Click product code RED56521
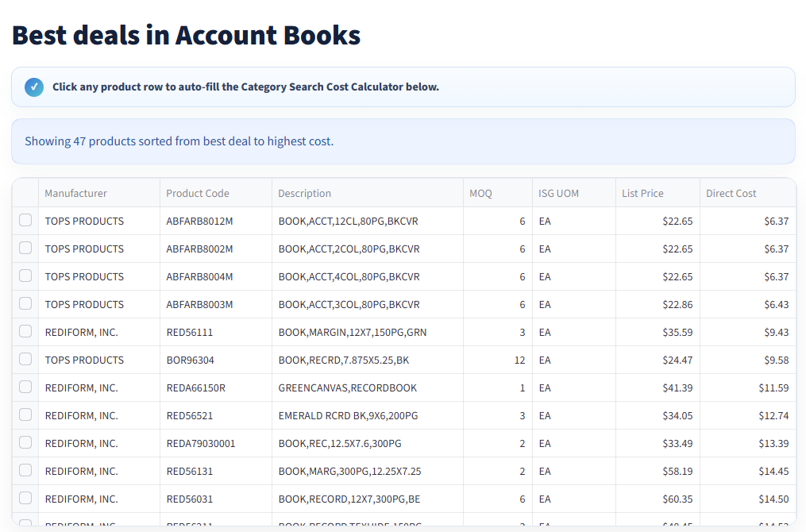This screenshot has height=532, width=806. tap(190, 415)
